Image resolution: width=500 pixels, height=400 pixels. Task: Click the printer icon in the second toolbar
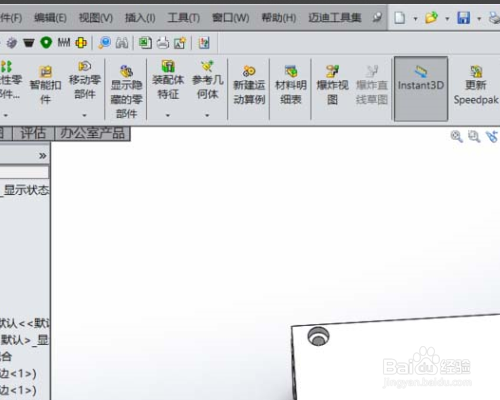click(x=163, y=43)
